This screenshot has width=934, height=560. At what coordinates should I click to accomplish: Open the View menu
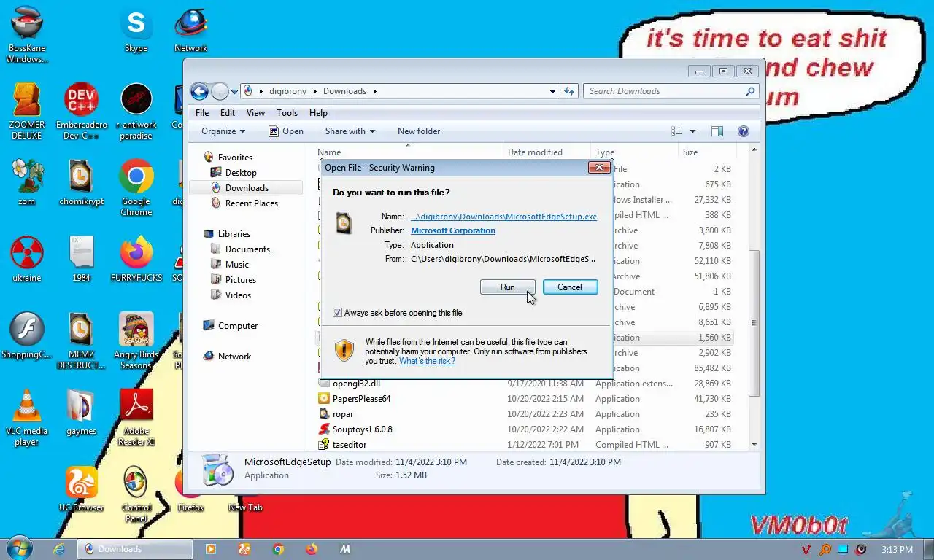click(x=255, y=113)
